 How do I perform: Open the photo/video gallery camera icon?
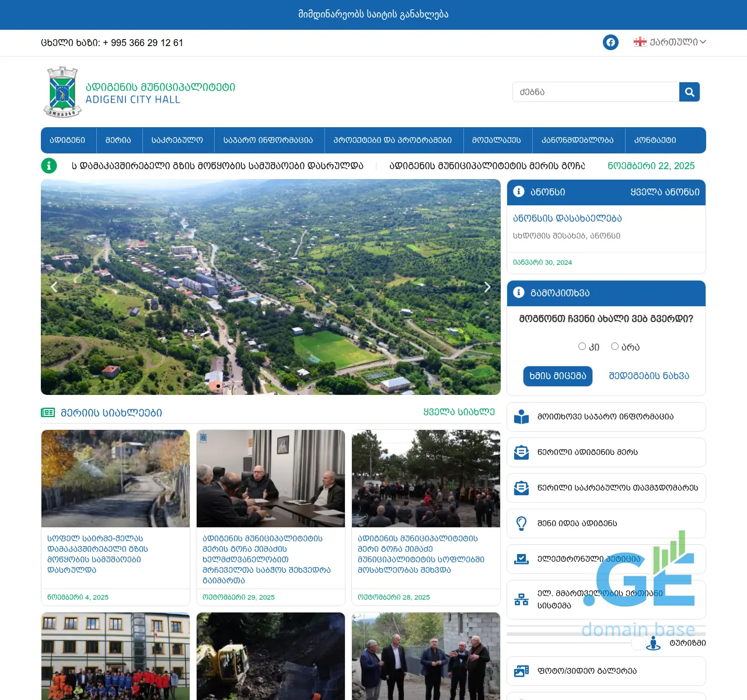pos(521,671)
